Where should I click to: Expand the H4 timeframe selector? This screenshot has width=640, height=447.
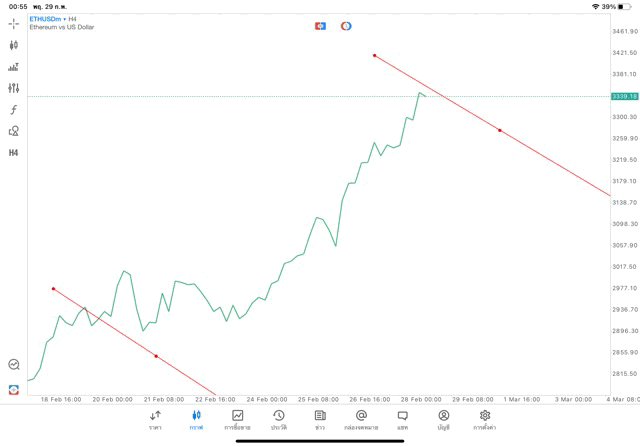14,153
